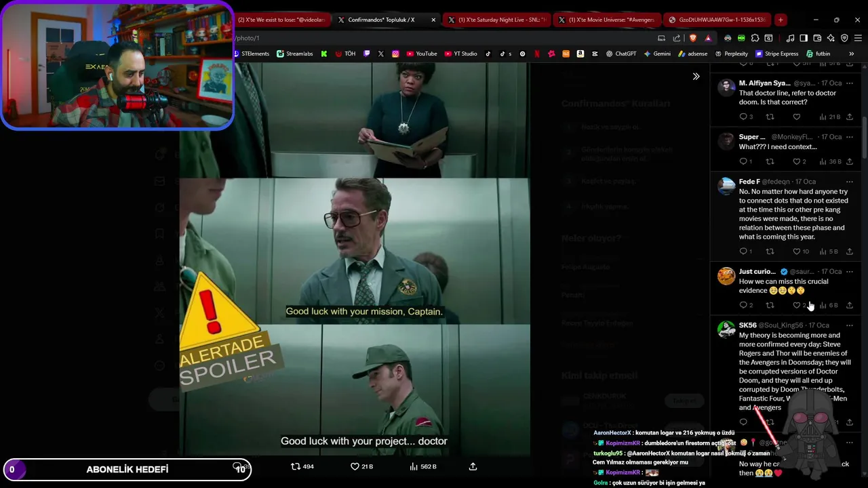Repost Fede F's tweet
Screen dimensions: 868x488
tap(770, 251)
